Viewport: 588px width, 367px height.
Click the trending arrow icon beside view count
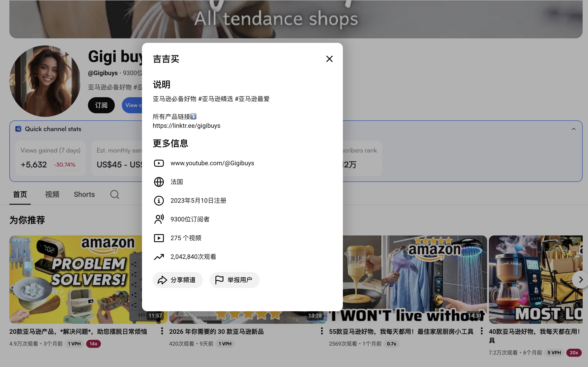pos(159,257)
